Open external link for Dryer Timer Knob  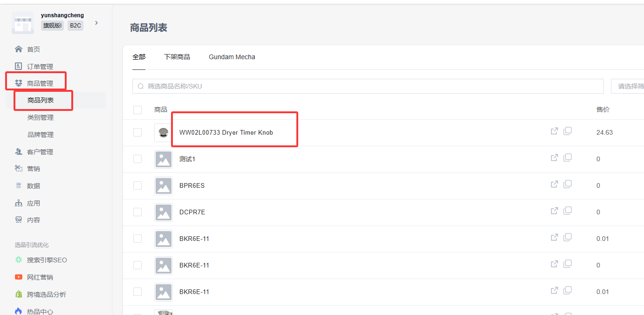pyautogui.click(x=554, y=131)
